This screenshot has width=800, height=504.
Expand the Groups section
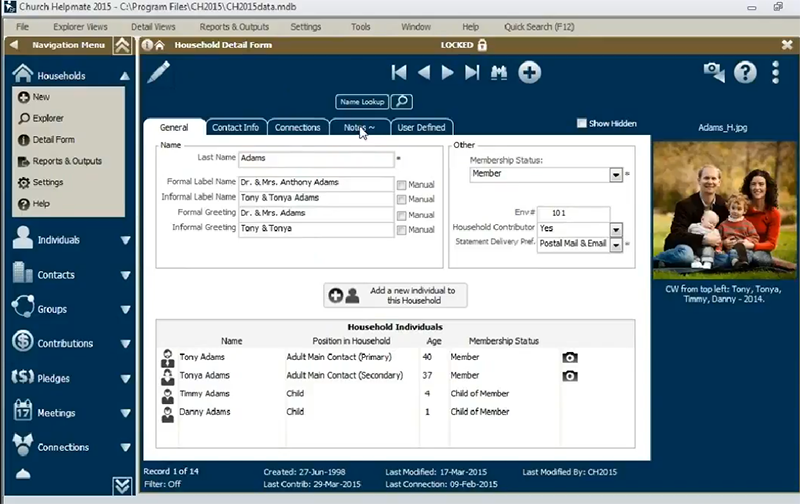pos(125,310)
